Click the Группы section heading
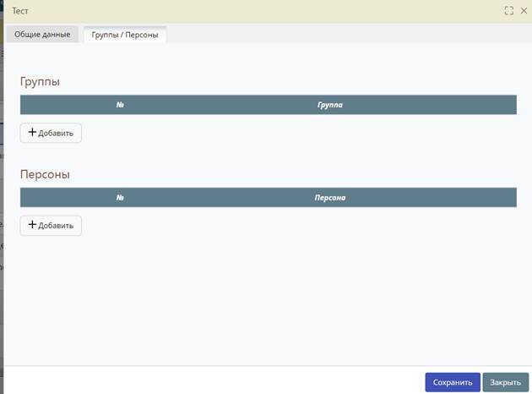The height and width of the screenshot is (394, 532). point(40,82)
